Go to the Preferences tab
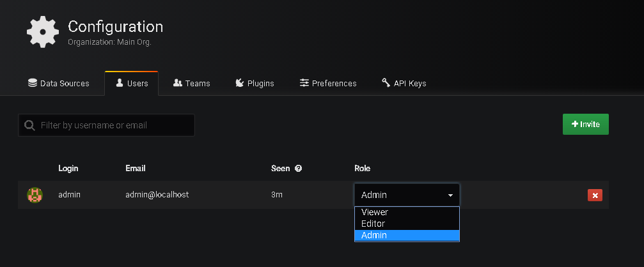 tap(328, 83)
